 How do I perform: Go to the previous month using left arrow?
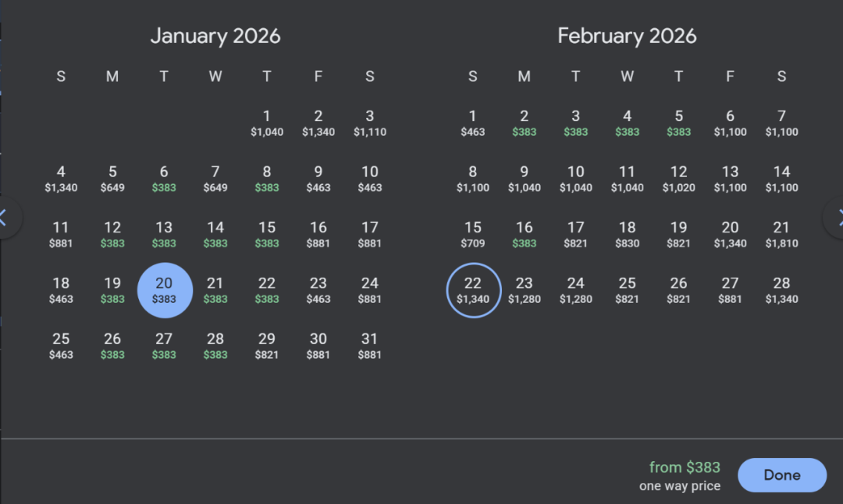point(6,217)
